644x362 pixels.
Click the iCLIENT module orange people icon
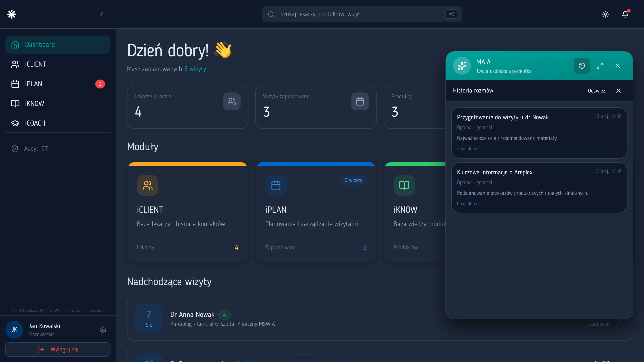pos(148,185)
